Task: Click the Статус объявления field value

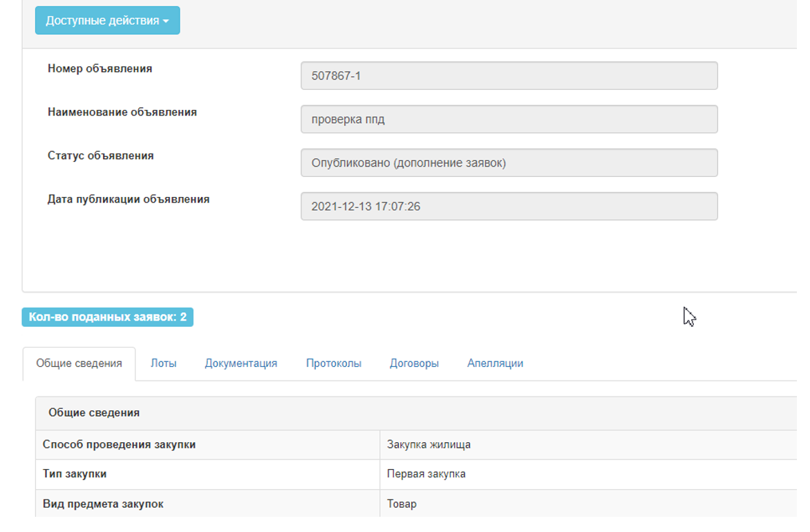Action: [509, 163]
